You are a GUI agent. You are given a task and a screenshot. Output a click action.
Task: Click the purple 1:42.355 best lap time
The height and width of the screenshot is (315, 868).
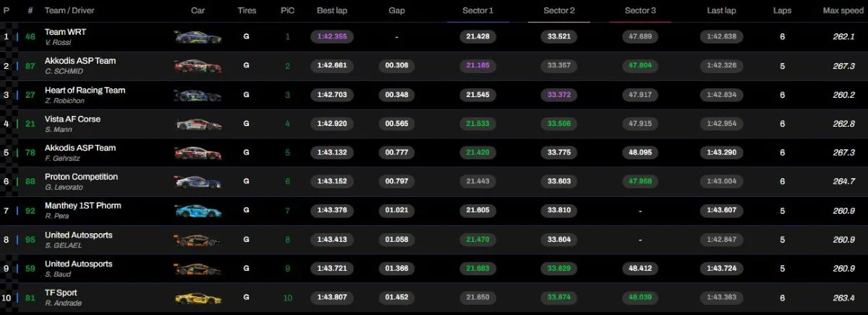click(334, 36)
